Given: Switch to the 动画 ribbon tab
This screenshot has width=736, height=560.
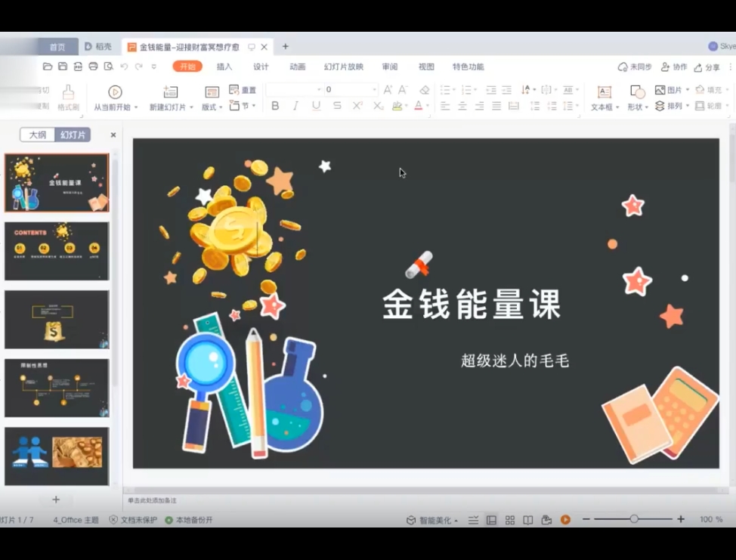Looking at the screenshot, I should click(296, 67).
